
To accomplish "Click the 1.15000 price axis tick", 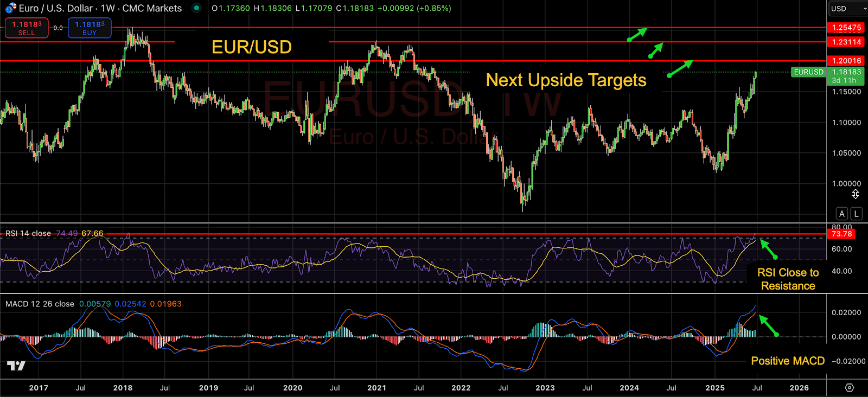I will click(x=846, y=92).
